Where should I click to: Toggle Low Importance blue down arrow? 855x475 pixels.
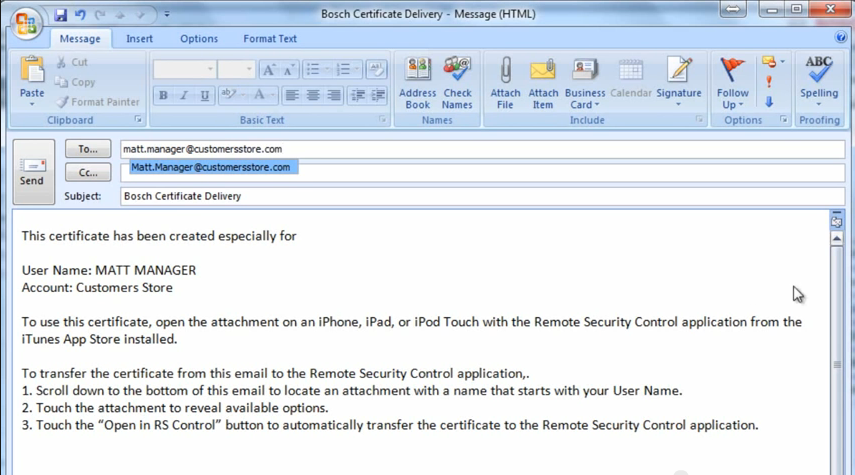click(x=769, y=101)
